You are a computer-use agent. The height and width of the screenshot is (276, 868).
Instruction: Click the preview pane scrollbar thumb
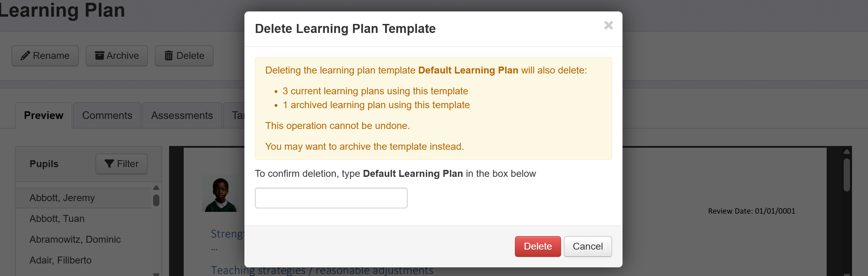[x=847, y=175]
